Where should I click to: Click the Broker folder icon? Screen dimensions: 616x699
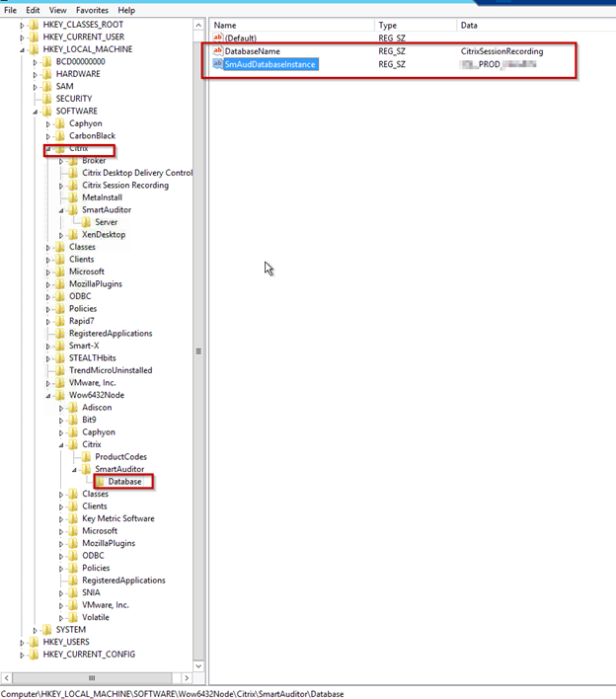tap(73, 161)
